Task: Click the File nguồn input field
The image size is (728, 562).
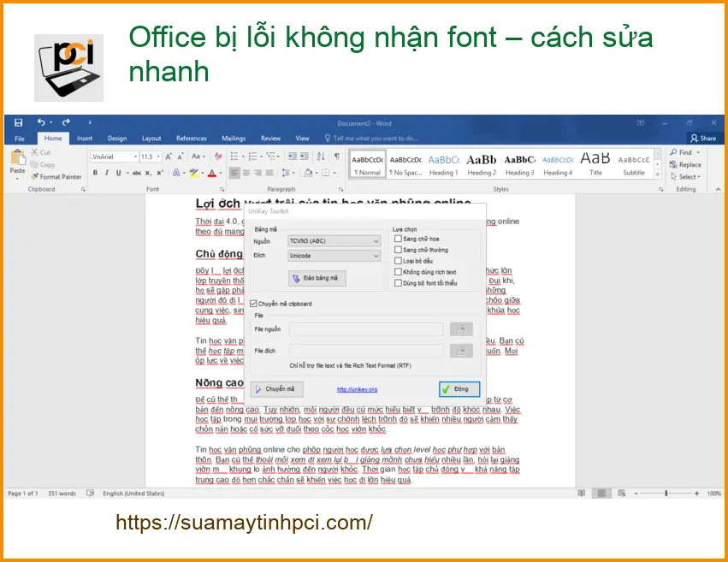Action: coord(366,329)
